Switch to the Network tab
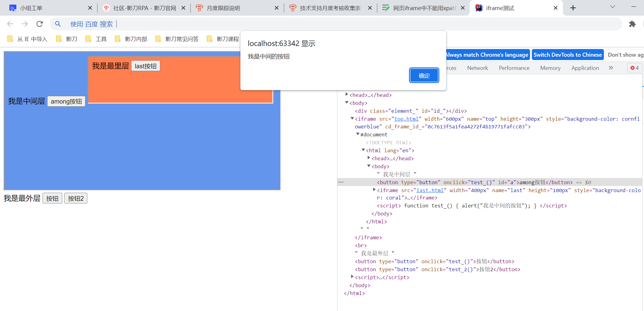The width and height of the screenshot is (644, 311). point(477,68)
